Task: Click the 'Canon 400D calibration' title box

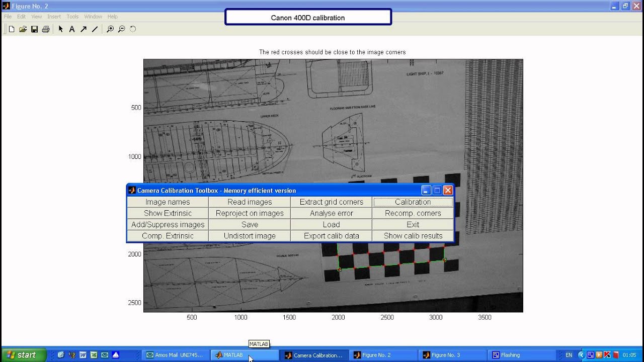Action: click(308, 17)
